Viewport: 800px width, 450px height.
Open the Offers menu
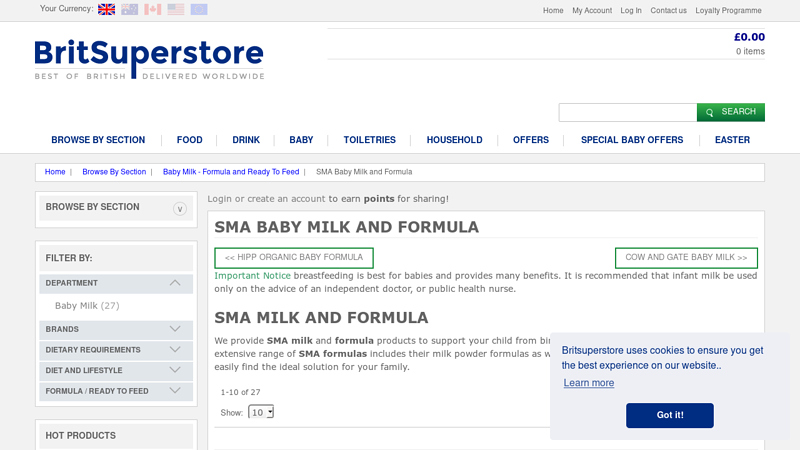(531, 140)
